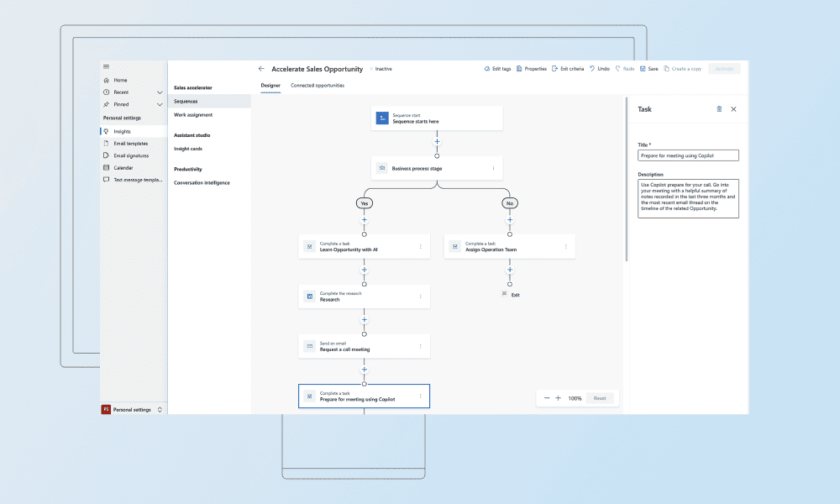
Task: Select the Sequence starts here card
Action: tap(437, 118)
